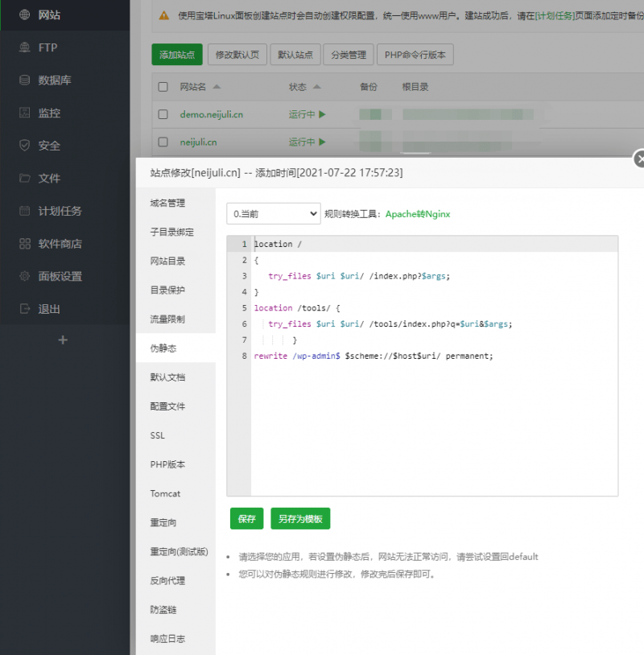644x655 pixels.
Task: Sort by 状态 column arrow
Action: point(316,87)
